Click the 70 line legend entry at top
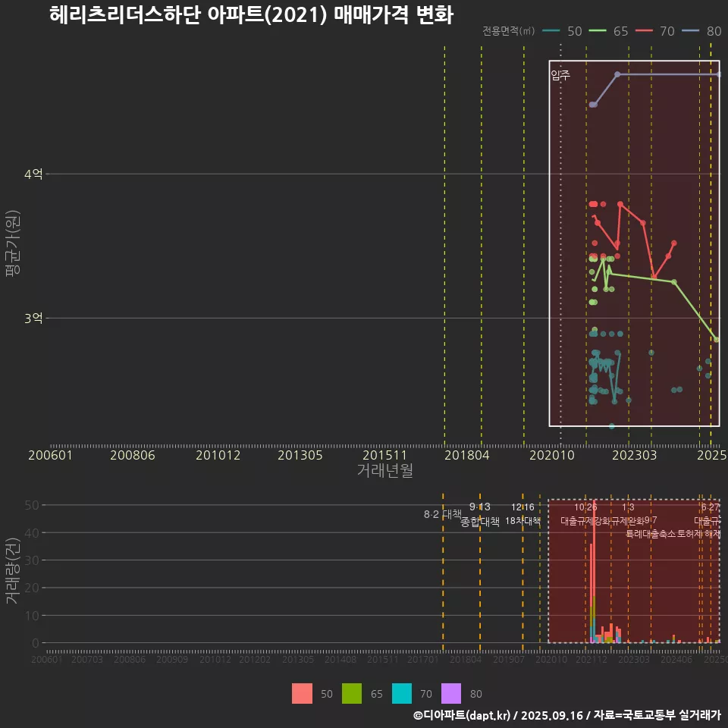The height and width of the screenshot is (728, 728). point(654,31)
